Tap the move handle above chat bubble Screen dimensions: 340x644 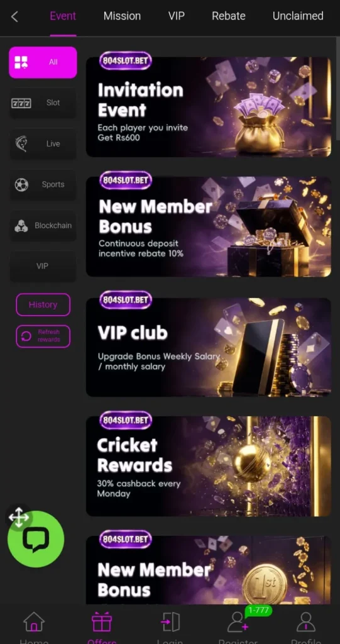pyautogui.click(x=19, y=517)
